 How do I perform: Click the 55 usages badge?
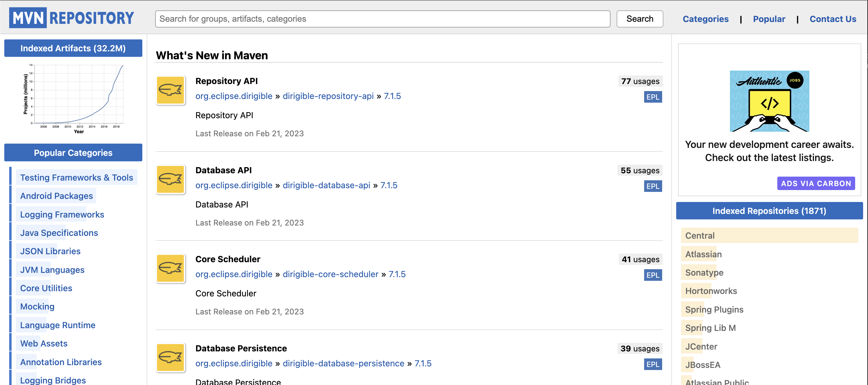coord(640,170)
